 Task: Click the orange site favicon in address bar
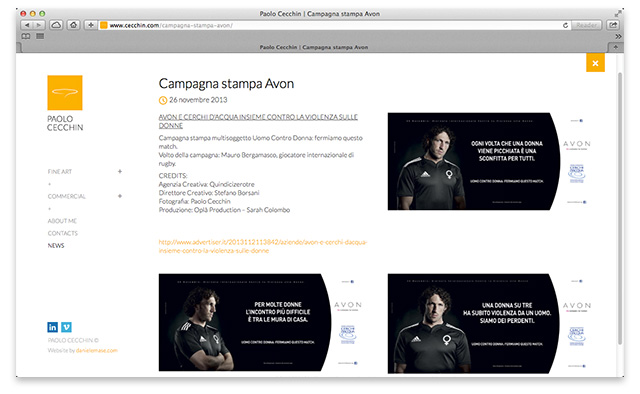(x=104, y=25)
